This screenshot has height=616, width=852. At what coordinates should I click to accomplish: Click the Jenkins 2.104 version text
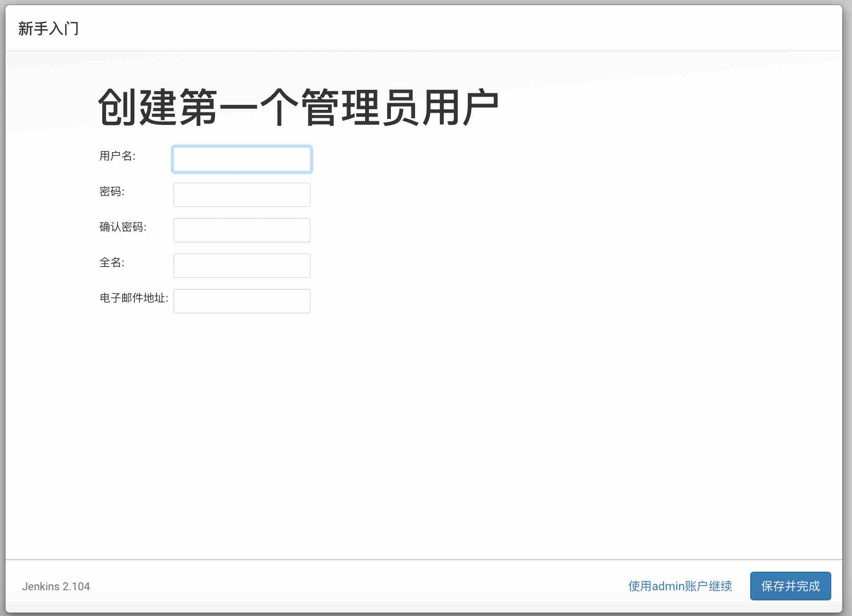[x=56, y=586]
